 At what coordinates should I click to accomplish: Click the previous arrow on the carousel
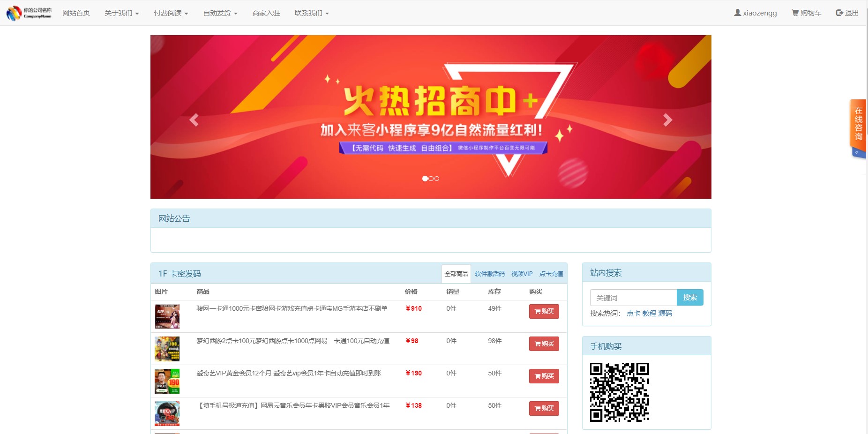194,120
